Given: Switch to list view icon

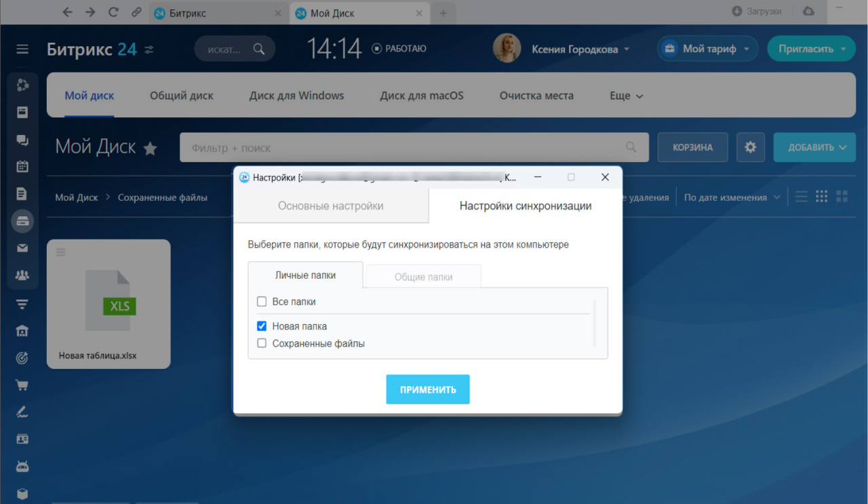Looking at the screenshot, I should coord(802,197).
